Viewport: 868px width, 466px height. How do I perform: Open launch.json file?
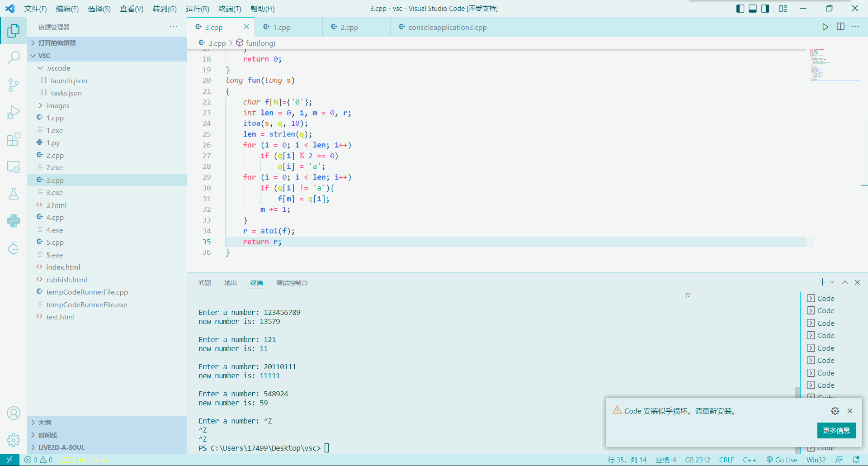pos(107,81)
